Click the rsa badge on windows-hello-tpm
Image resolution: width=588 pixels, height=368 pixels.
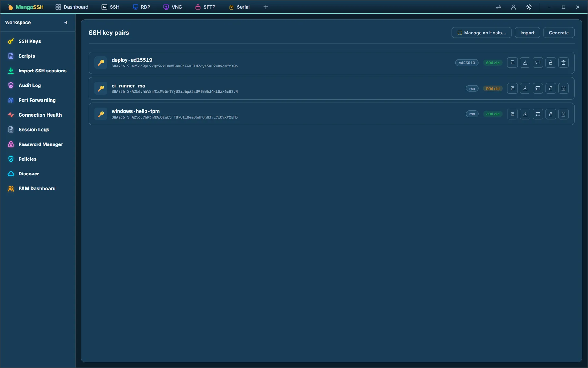coord(472,114)
